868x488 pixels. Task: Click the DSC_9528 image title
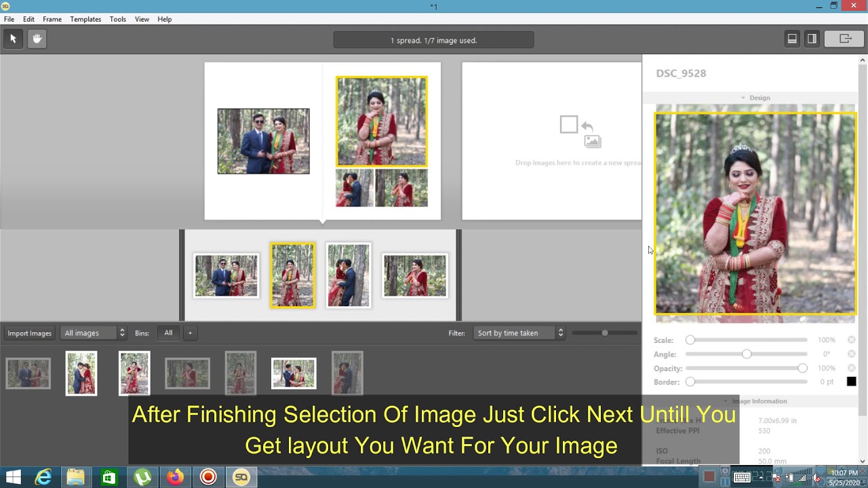(x=681, y=73)
